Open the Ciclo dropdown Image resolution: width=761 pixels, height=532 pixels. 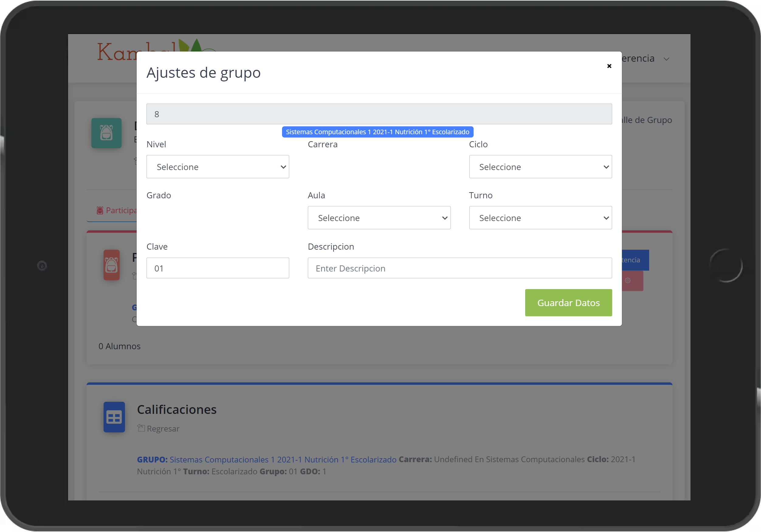click(540, 167)
